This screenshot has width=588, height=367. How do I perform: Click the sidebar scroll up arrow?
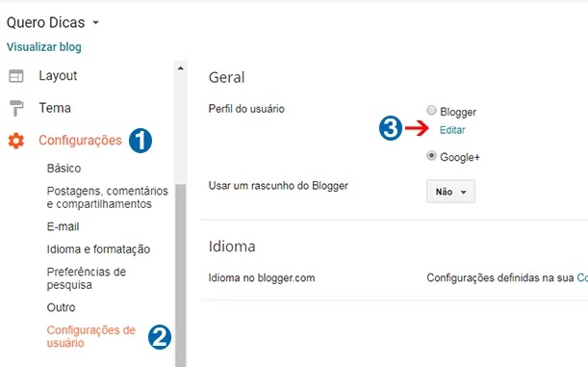click(181, 68)
